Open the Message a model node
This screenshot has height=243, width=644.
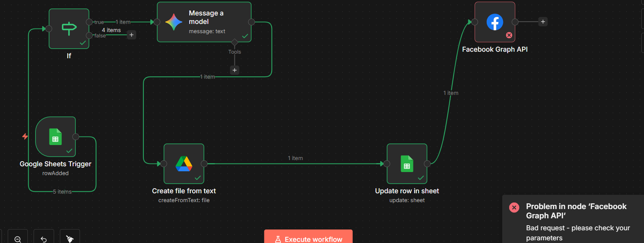pos(204,22)
